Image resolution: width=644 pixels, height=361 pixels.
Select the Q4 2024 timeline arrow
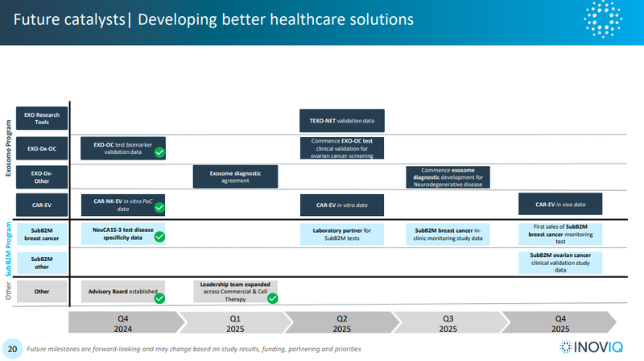126,322
